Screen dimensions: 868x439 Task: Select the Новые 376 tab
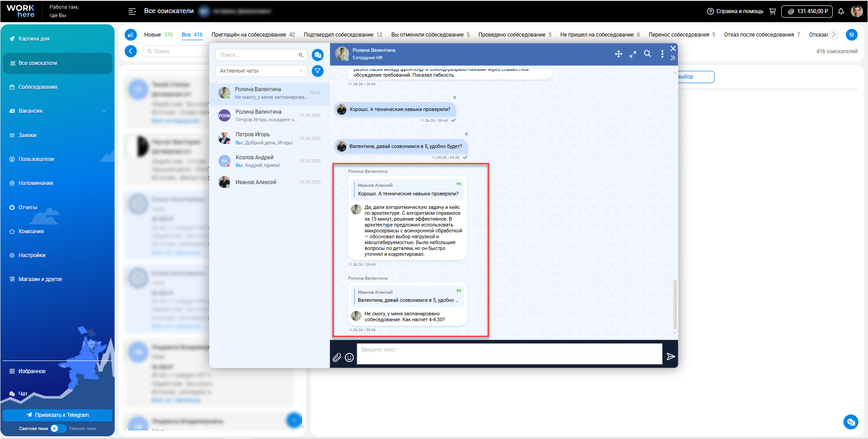(159, 35)
